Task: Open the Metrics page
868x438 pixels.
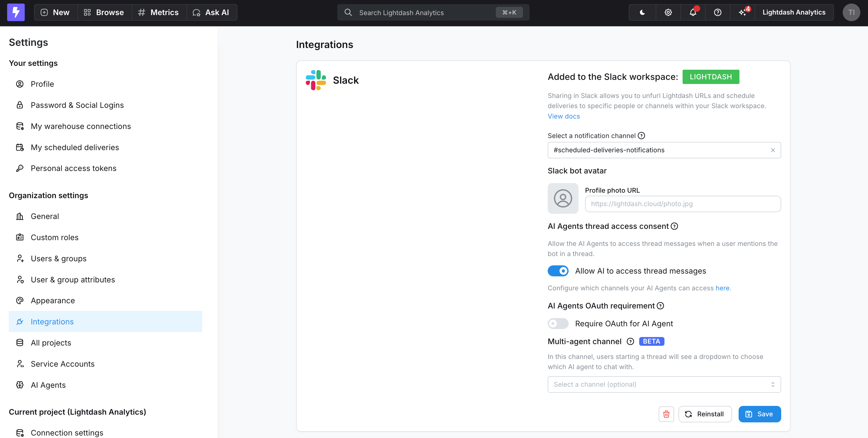Action: 159,12
